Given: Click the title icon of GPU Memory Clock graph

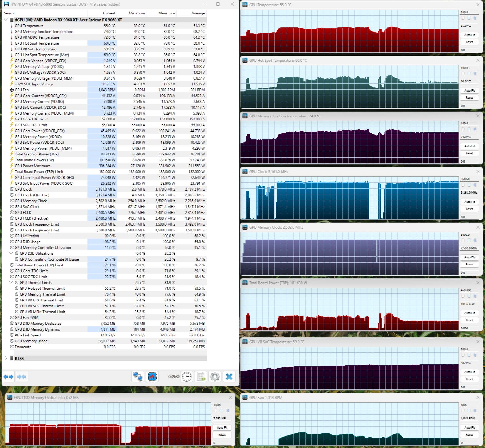Looking at the screenshot, I should tap(245, 227).
